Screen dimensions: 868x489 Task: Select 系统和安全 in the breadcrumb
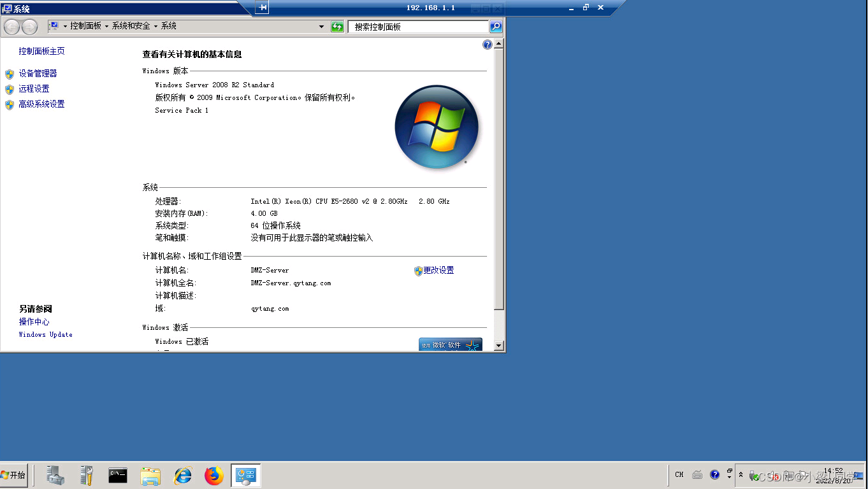pyautogui.click(x=131, y=26)
